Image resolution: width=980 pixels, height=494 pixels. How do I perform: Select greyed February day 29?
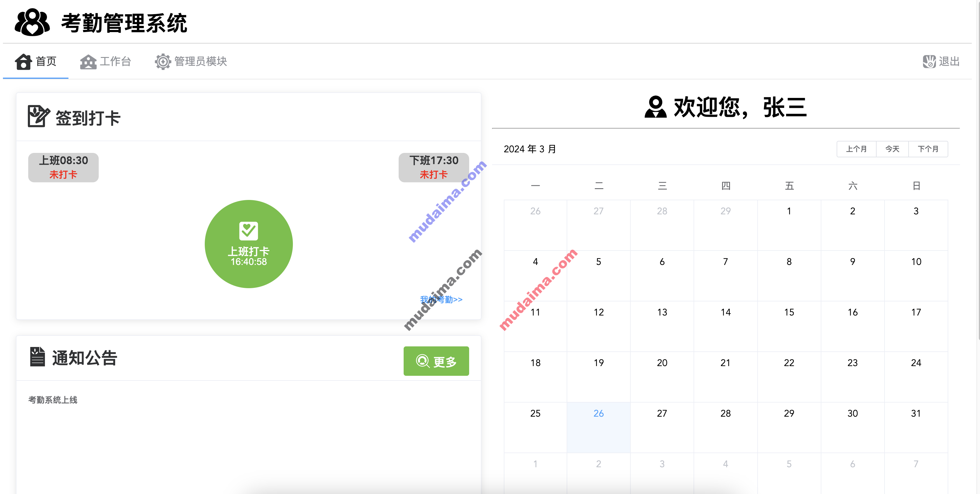726,225
